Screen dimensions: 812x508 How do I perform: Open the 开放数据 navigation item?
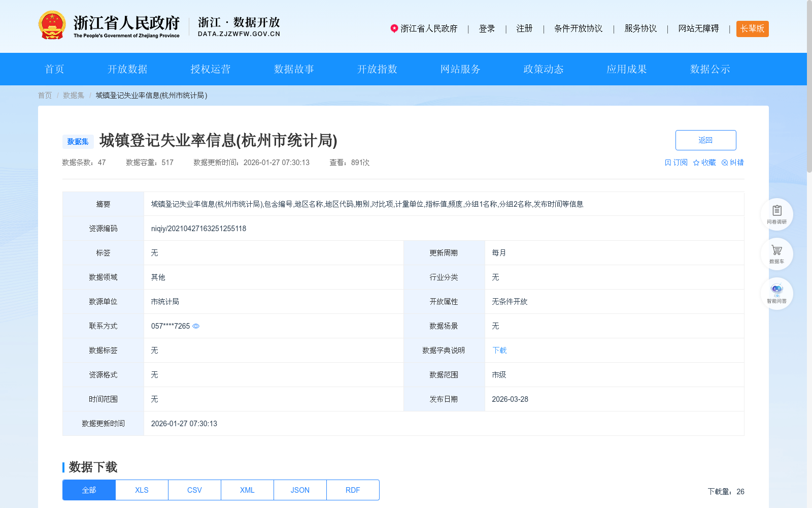coord(127,69)
